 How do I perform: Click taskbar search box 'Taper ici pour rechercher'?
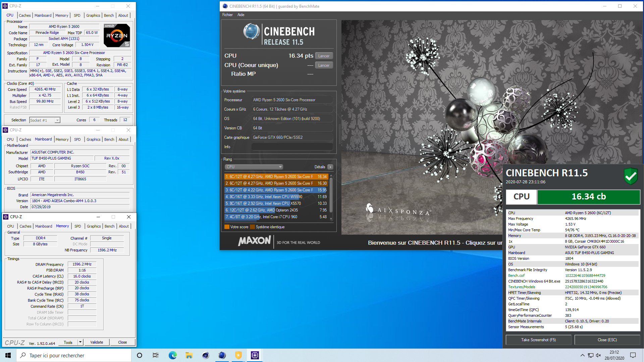point(74,355)
